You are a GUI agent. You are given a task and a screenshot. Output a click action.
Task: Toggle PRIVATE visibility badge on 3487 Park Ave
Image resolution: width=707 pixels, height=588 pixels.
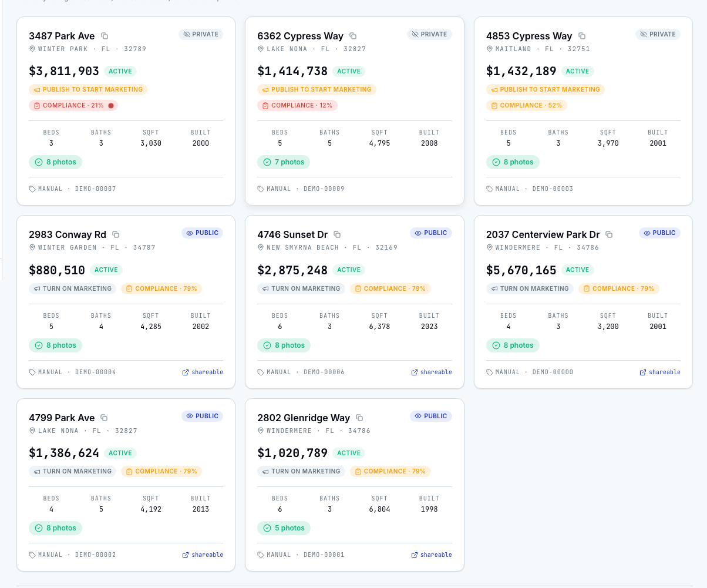tap(201, 34)
